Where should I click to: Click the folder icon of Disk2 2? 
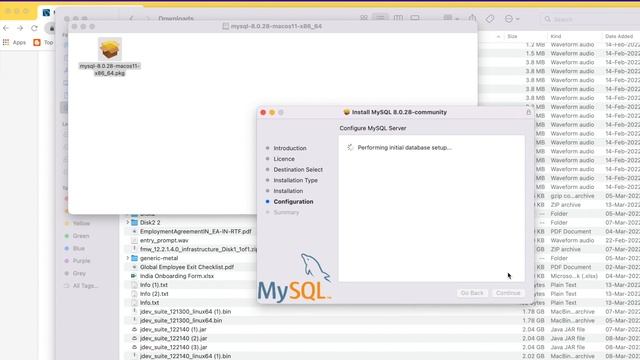coord(134,222)
